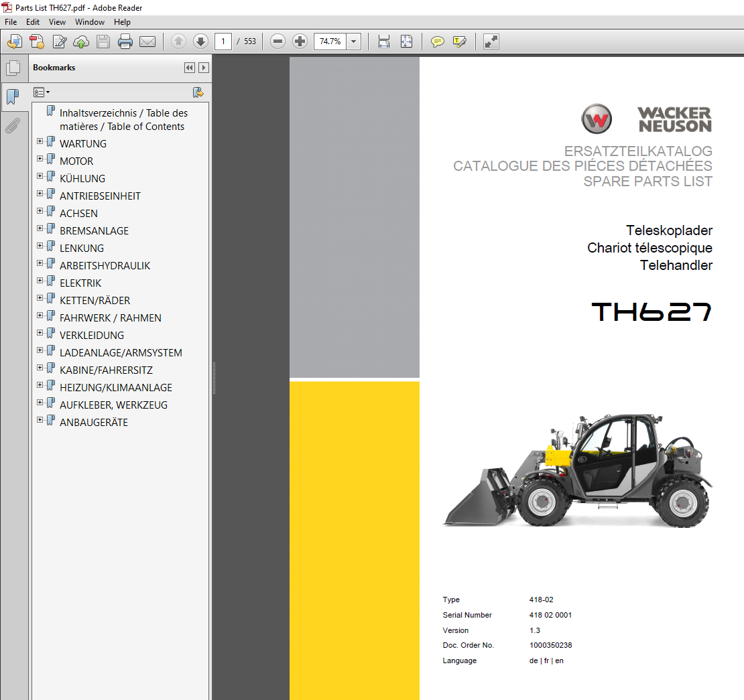Jump to KABINE/FAHRERSITZ bookmark
This screenshot has width=744, height=700.
click(x=106, y=370)
